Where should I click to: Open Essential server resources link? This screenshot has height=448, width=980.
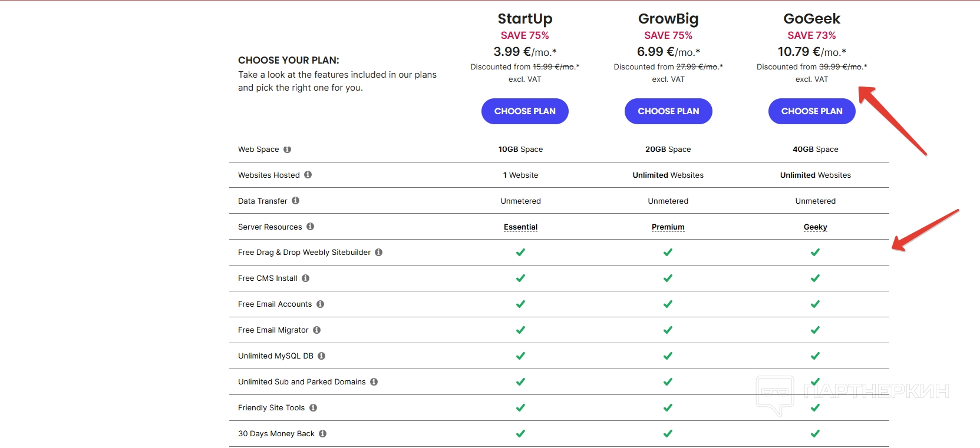pyautogui.click(x=520, y=227)
